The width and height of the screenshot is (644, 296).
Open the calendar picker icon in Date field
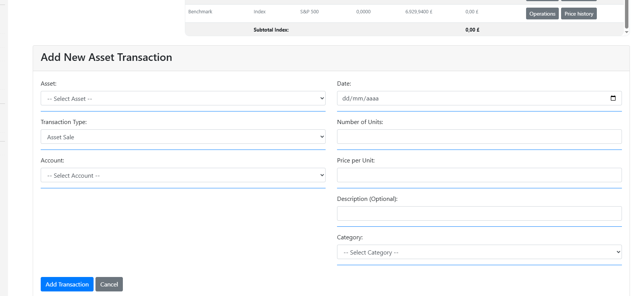pyautogui.click(x=613, y=98)
